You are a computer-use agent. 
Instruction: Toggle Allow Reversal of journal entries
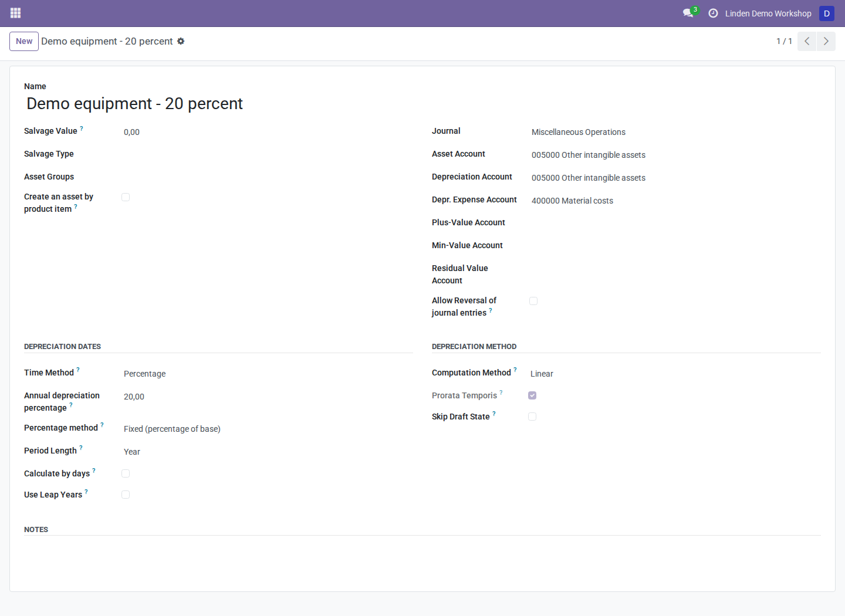coord(533,301)
